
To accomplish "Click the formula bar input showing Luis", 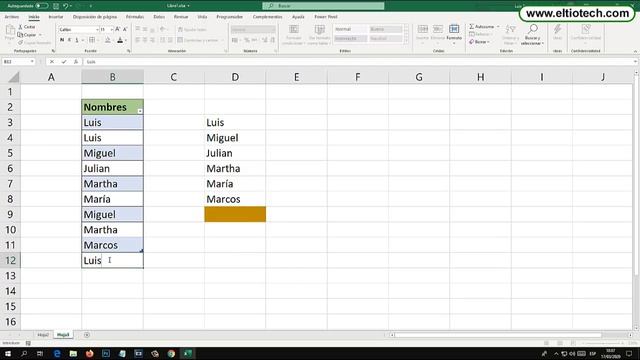I will coord(359,62).
